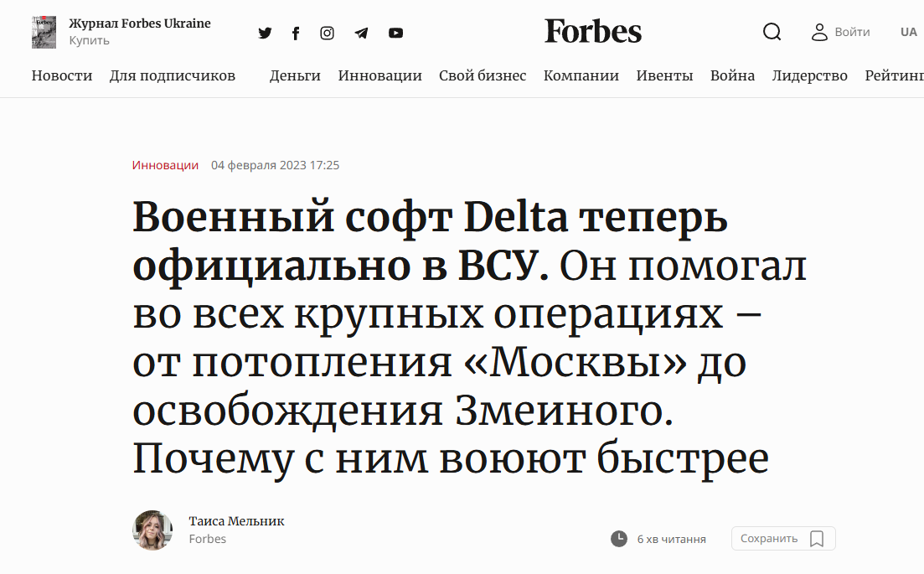Open Forbes Telegram channel icon
This screenshot has height=574, width=924.
(361, 33)
